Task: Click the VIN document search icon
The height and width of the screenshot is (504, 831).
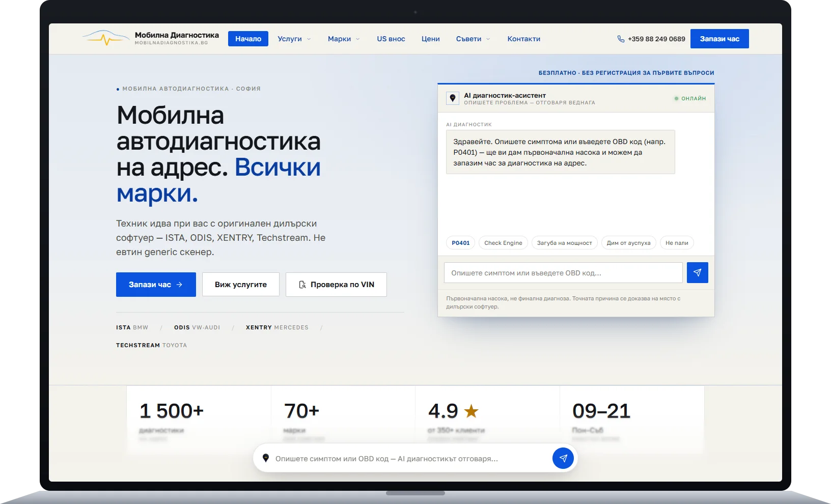Action: tap(302, 285)
